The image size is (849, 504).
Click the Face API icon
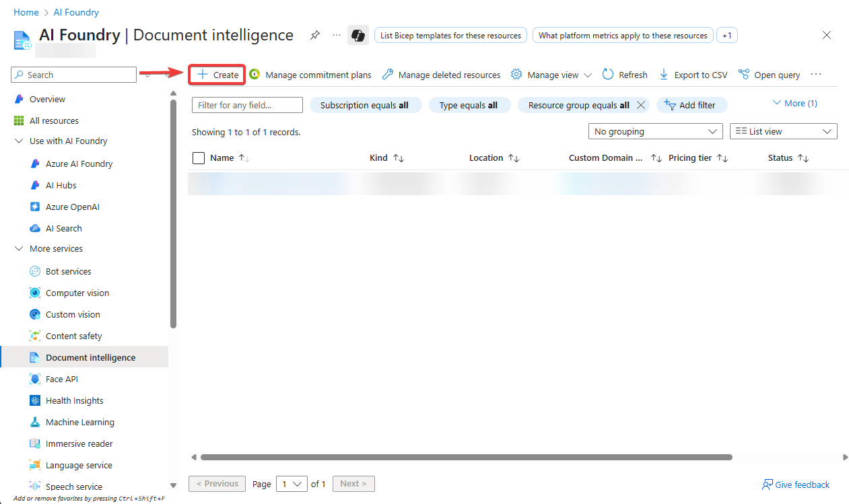(35, 379)
